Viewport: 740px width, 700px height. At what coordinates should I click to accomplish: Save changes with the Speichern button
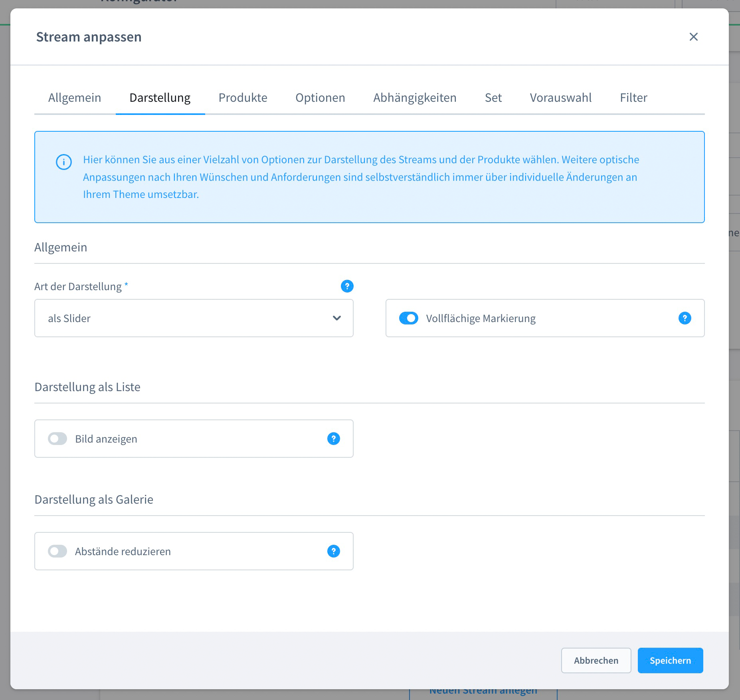671,660
